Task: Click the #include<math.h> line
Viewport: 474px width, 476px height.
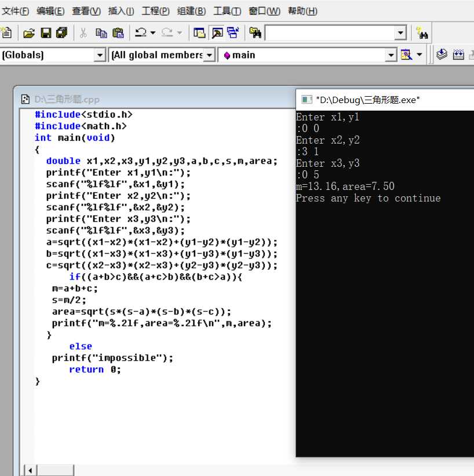Action: (x=81, y=126)
